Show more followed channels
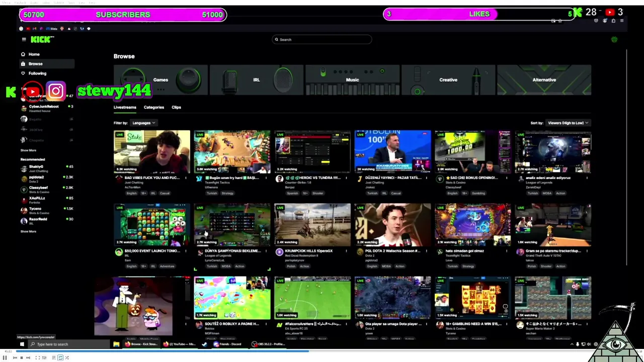Screen dimensions: 644x362 pyautogui.click(x=28, y=150)
